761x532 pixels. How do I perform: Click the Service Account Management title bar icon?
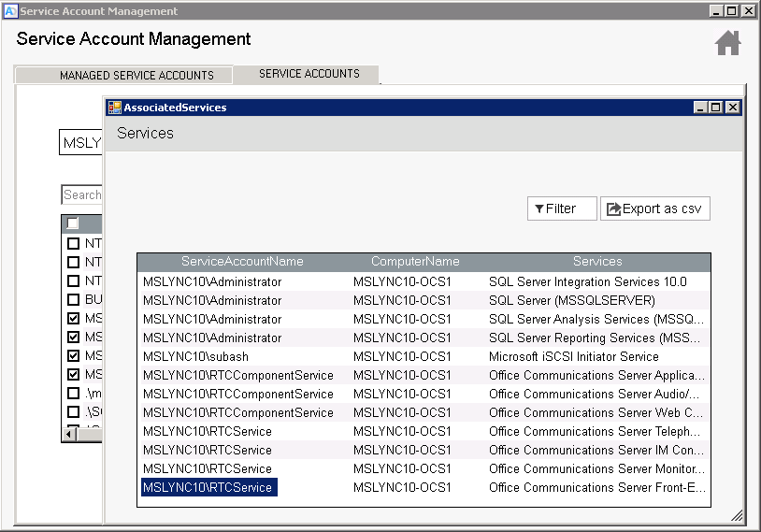click(x=10, y=11)
